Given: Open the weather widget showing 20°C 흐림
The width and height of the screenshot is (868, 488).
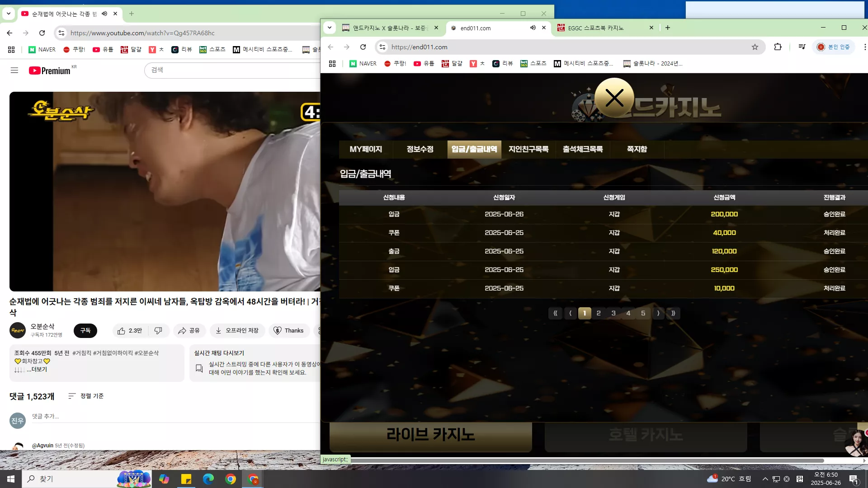Looking at the screenshot, I should coord(729,479).
